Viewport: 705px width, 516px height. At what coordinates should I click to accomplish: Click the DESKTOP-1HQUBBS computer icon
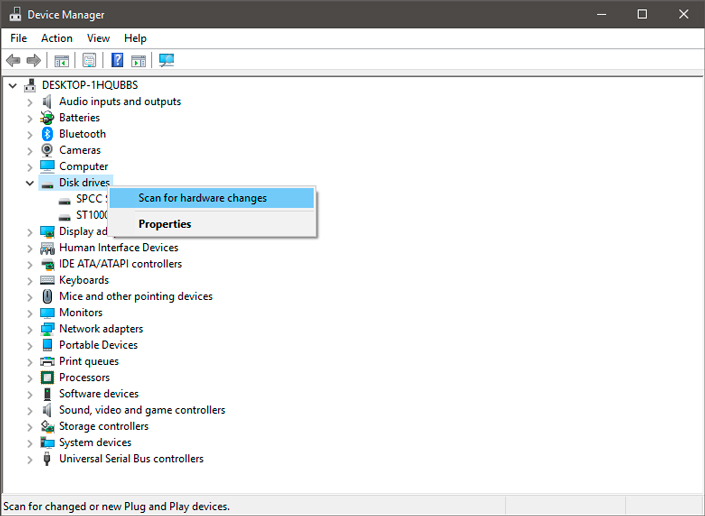[x=30, y=85]
